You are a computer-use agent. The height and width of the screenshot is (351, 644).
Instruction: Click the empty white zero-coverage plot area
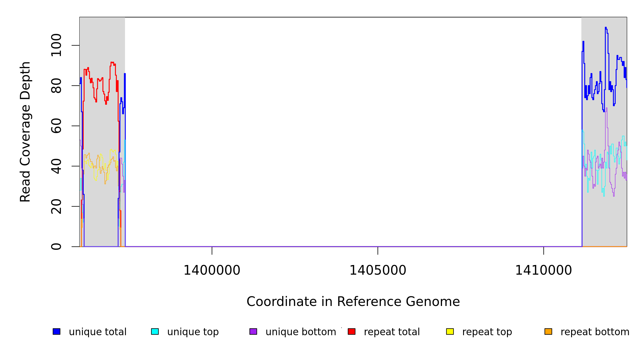coord(351,132)
